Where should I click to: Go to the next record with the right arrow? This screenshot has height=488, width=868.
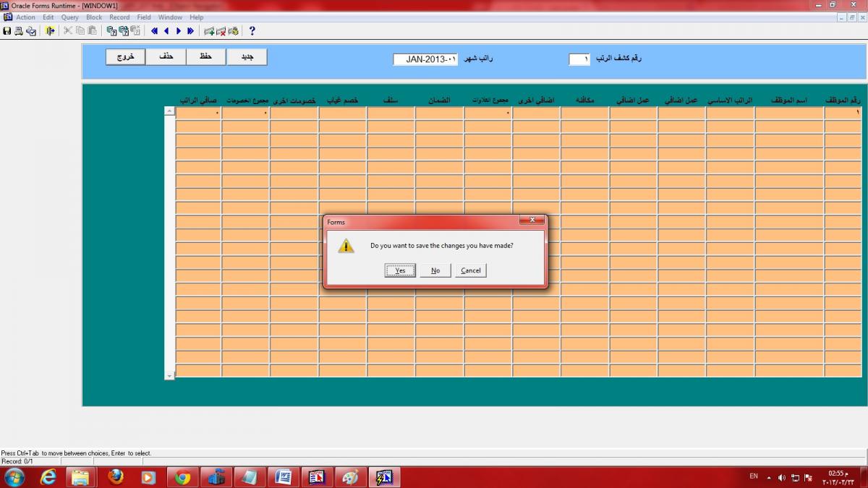click(179, 31)
